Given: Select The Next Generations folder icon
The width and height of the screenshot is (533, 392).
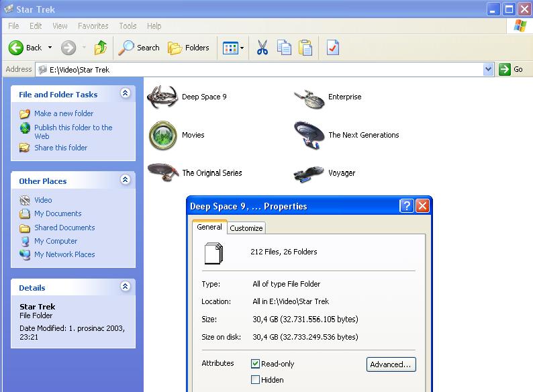Looking at the screenshot, I should coord(309,135).
